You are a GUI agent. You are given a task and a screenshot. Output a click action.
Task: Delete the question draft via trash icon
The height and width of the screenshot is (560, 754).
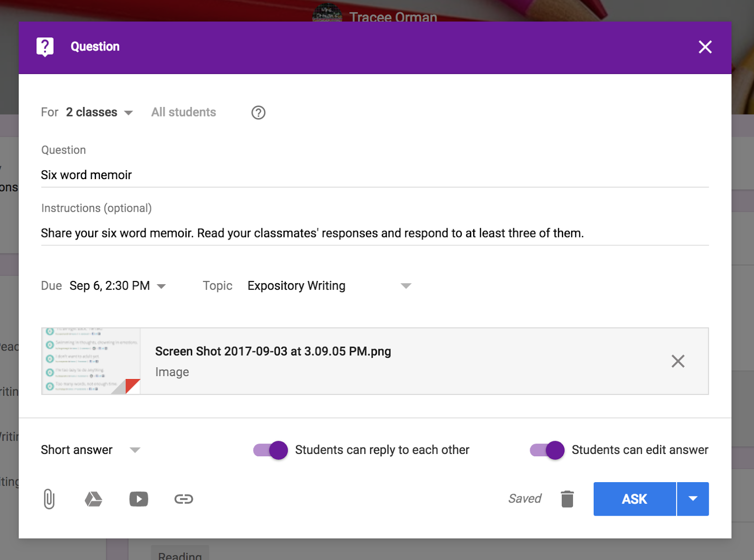click(x=567, y=499)
